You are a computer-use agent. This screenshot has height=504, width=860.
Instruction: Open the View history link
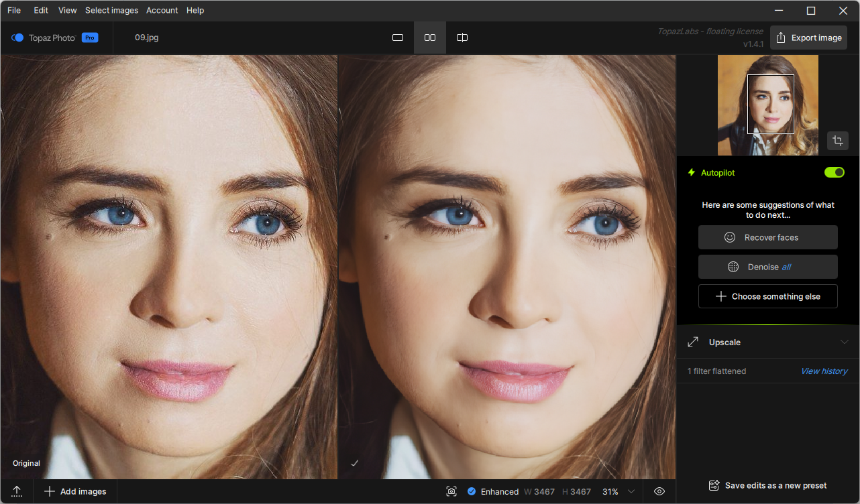[x=824, y=371]
